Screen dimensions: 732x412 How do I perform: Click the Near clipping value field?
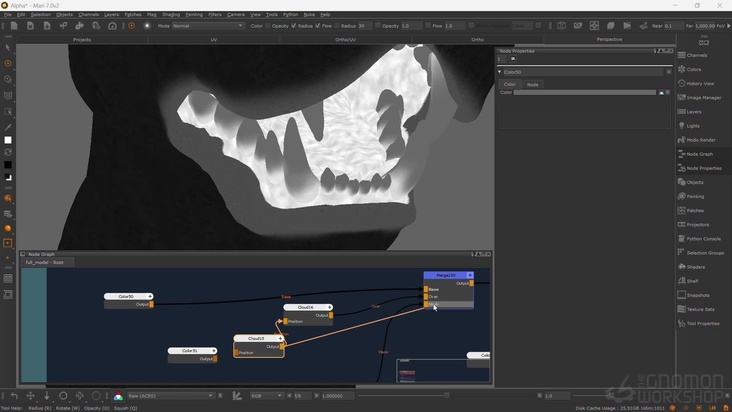tap(673, 26)
